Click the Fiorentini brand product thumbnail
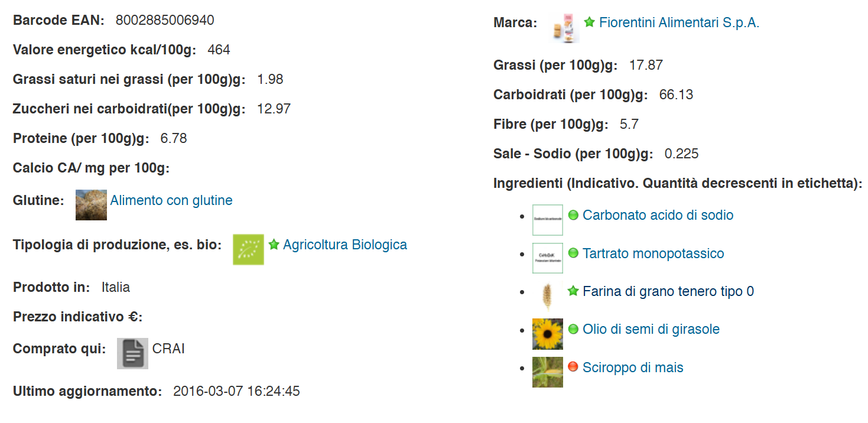 click(564, 27)
